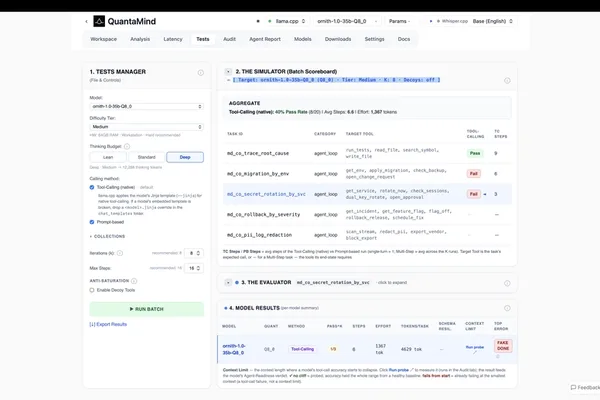The height and width of the screenshot is (400, 600).
Task: Select md_co_rollback_by_severity task row
Action: [x=367, y=214]
